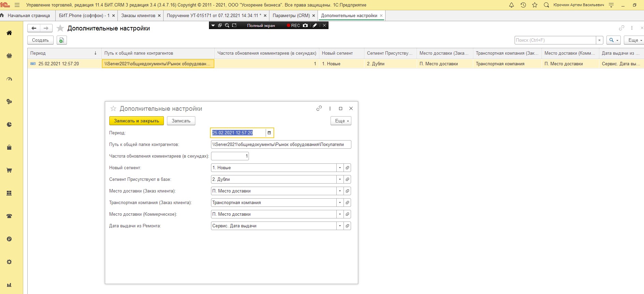
Task: Click the shopping cart sidebar icon
Action: click(x=9, y=170)
